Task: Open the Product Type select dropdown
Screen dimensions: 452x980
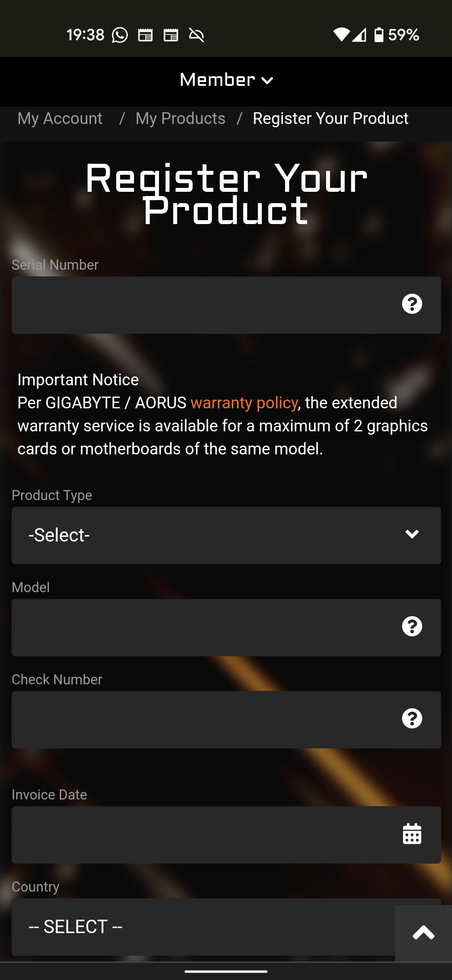Action: click(x=226, y=535)
